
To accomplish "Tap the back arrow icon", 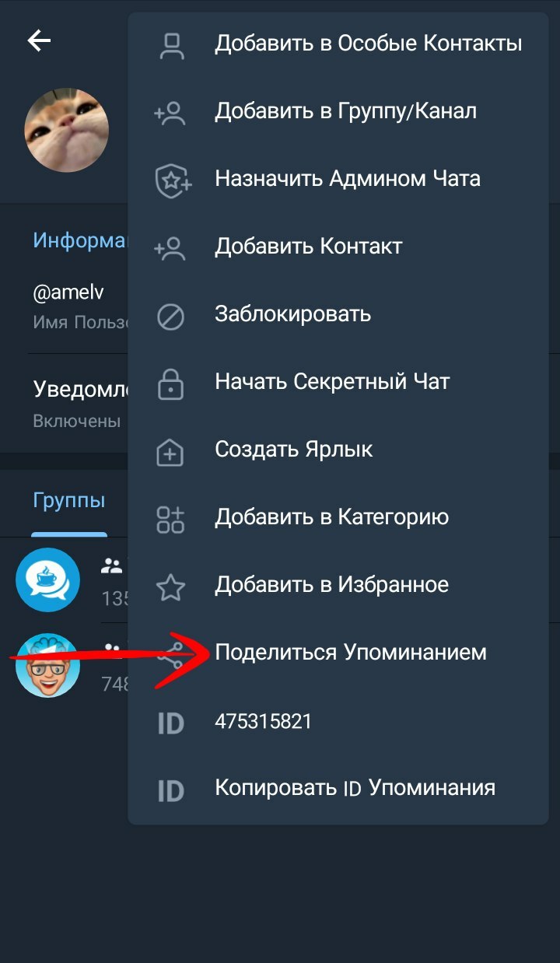I will pyautogui.click(x=39, y=40).
